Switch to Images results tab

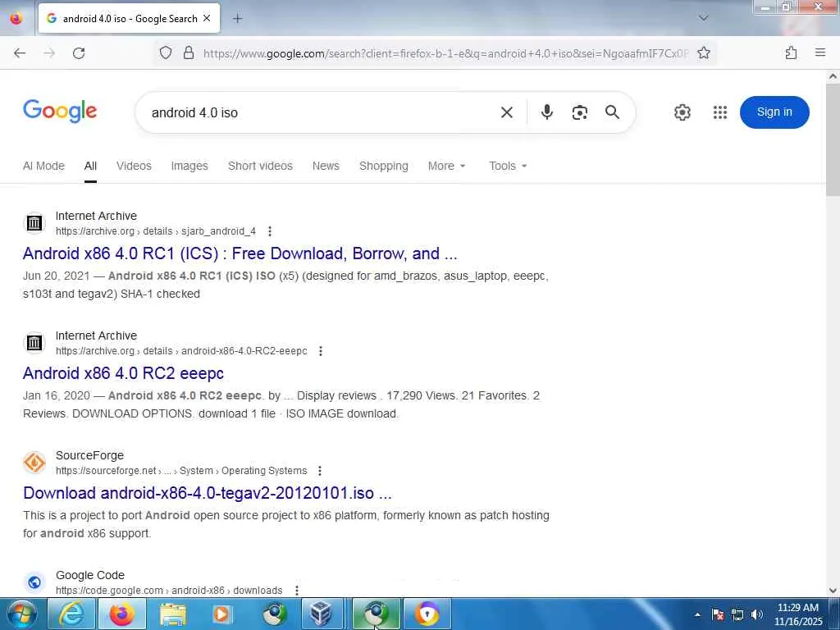click(x=189, y=166)
